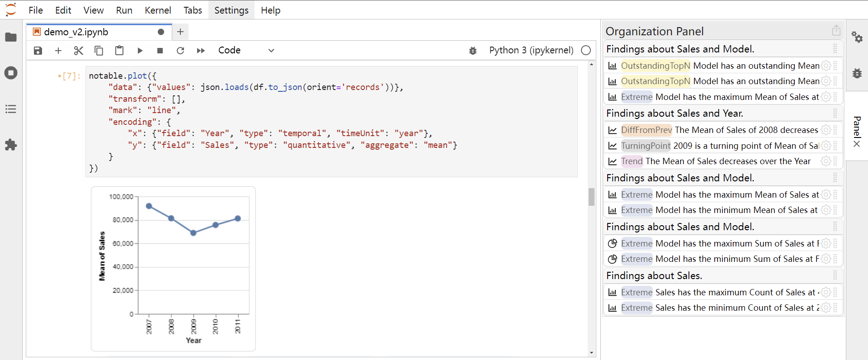Viewport: 868px width, 360px height.
Task: Run the selected cell
Action: [x=140, y=51]
